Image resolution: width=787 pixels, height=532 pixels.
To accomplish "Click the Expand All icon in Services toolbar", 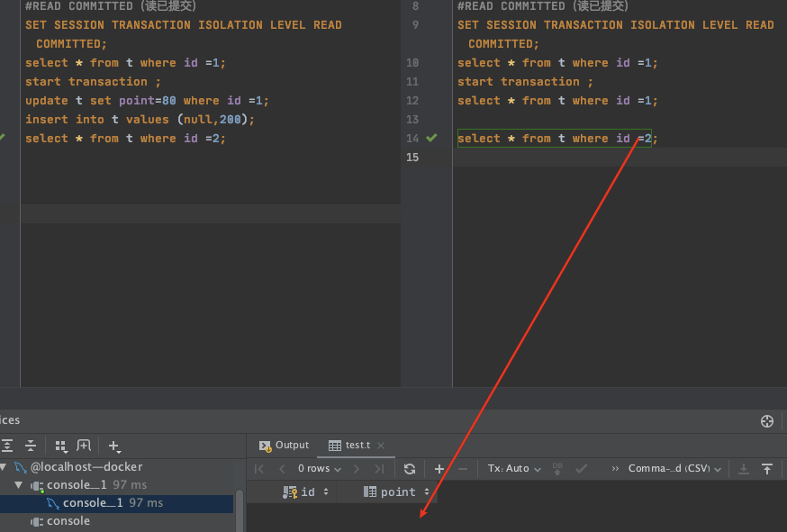I will point(7,446).
